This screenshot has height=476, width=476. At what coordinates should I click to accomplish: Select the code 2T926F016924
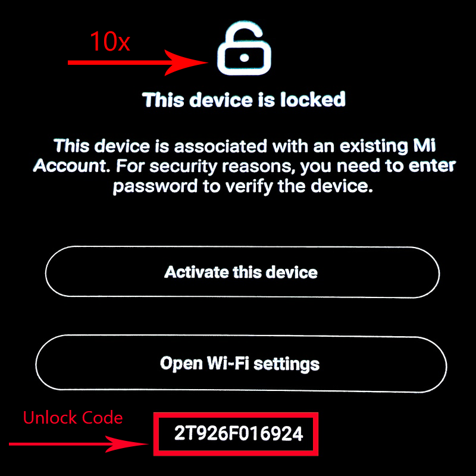tap(239, 433)
